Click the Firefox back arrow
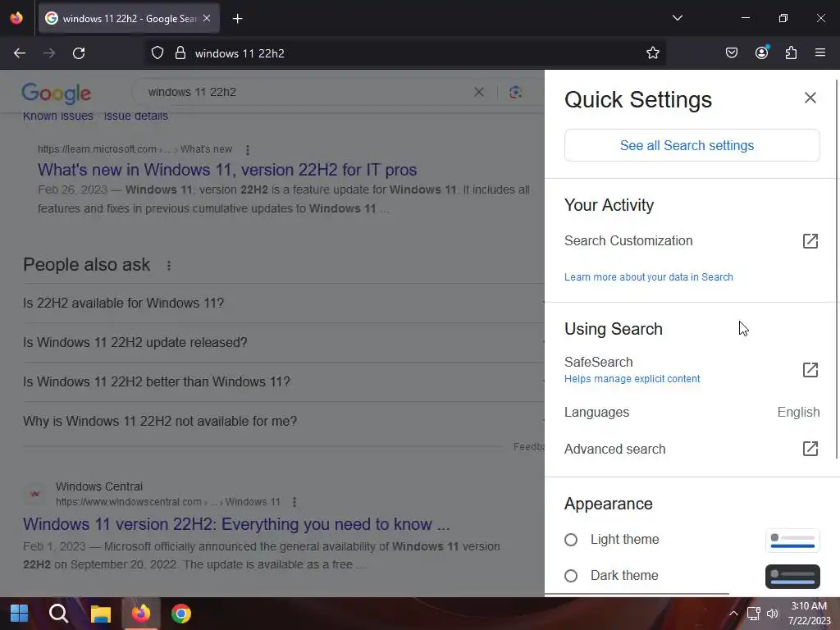 (20, 53)
